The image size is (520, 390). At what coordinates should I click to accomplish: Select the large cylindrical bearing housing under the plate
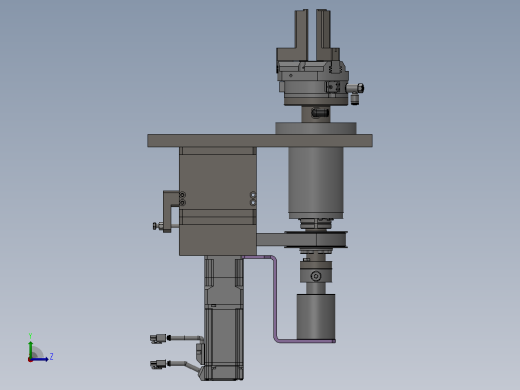point(316,183)
